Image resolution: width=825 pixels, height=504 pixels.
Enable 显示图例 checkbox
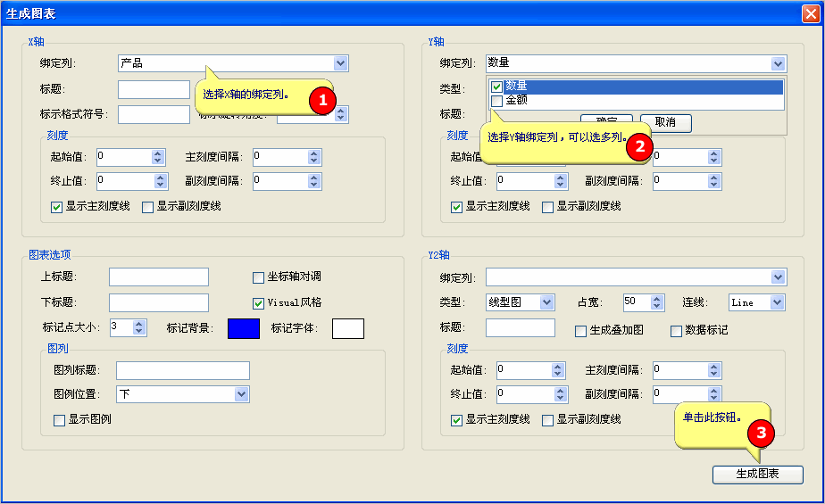[x=60, y=419]
